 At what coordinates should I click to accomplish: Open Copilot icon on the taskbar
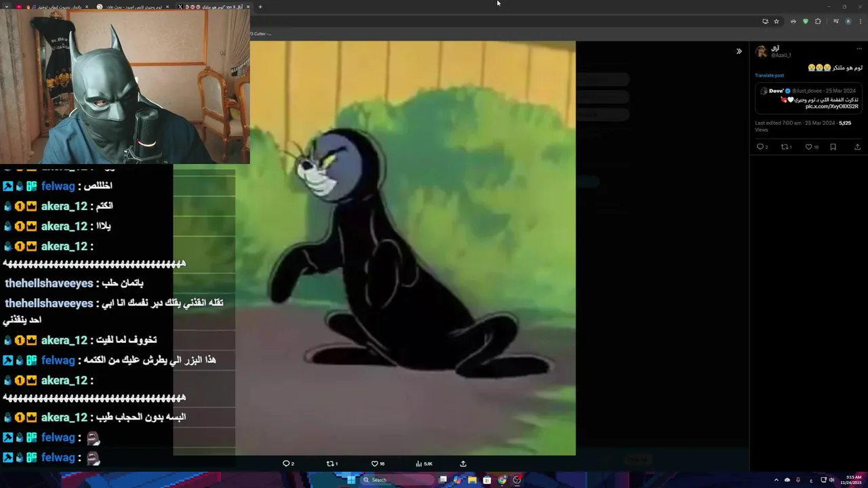click(x=457, y=480)
